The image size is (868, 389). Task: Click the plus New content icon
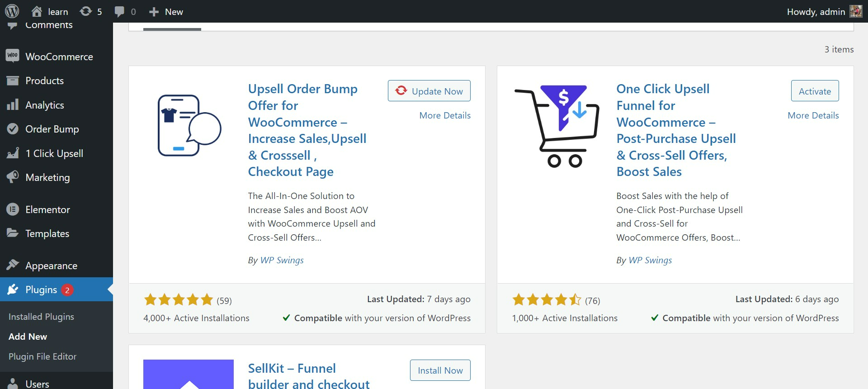[154, 12]
